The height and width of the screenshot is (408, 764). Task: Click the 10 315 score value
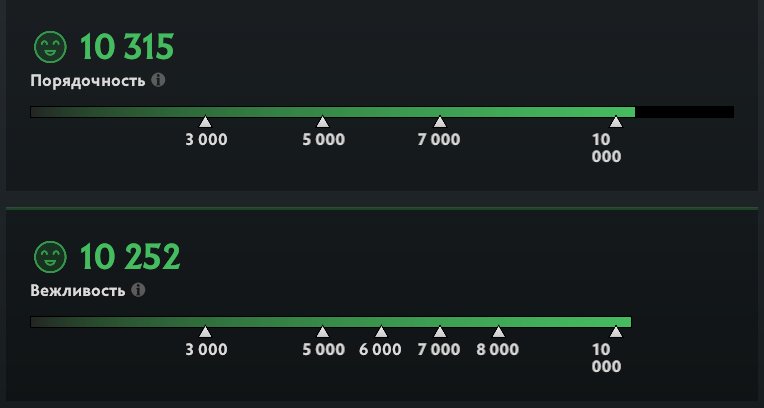point(127,47)
